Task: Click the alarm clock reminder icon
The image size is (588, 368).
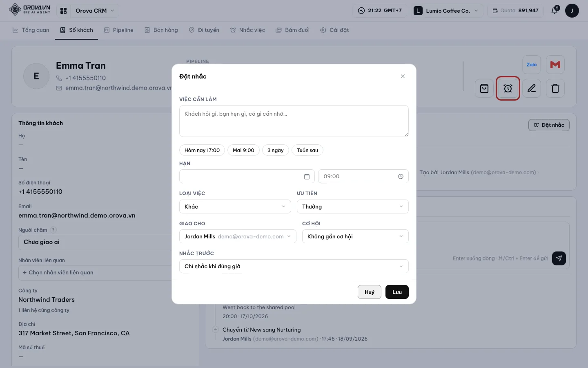Action: click(508, 88)
